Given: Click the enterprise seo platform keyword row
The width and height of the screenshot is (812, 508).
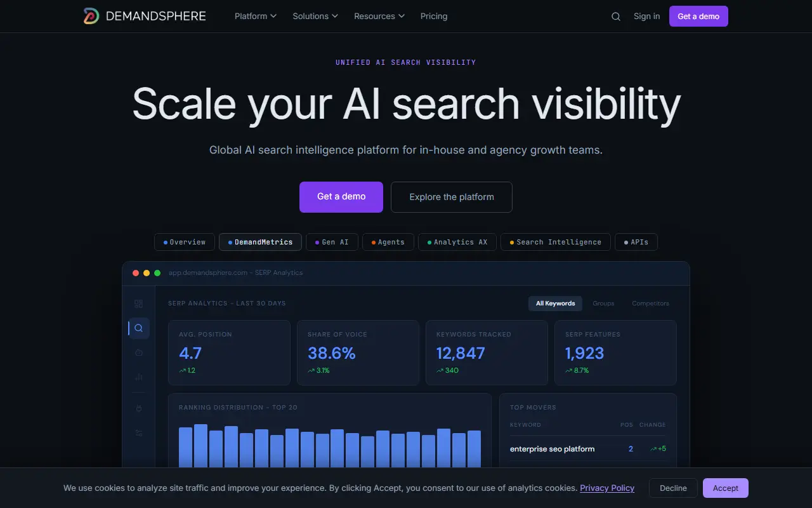Looking at the screenshot, I should (588, 449).
